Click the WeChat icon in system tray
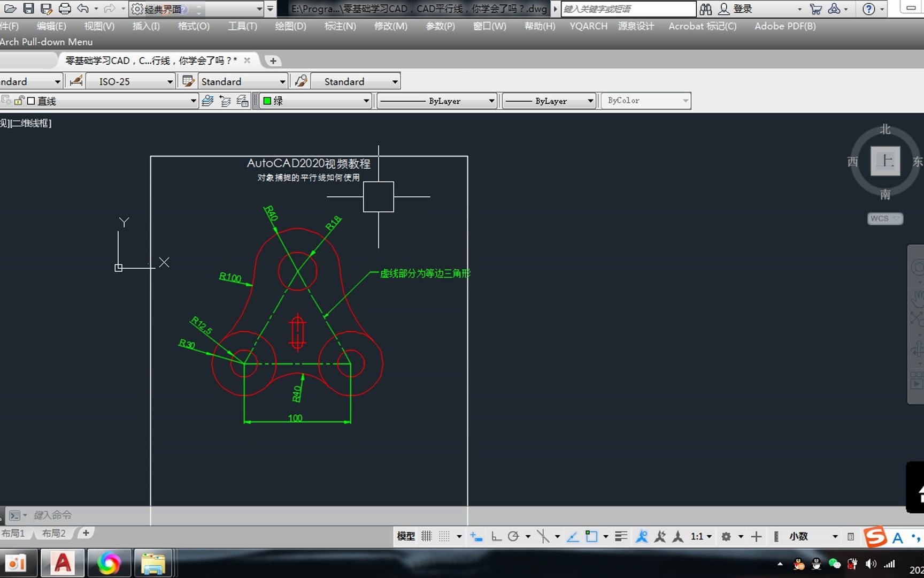Viewport: 924px width, 578px height. (x=834, y=564)
